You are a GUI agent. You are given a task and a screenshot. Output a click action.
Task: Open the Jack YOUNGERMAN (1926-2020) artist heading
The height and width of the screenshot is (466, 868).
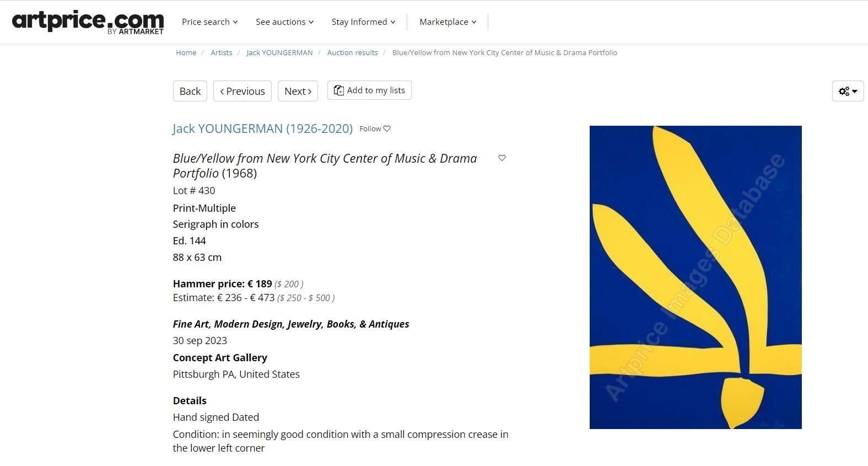263,128
